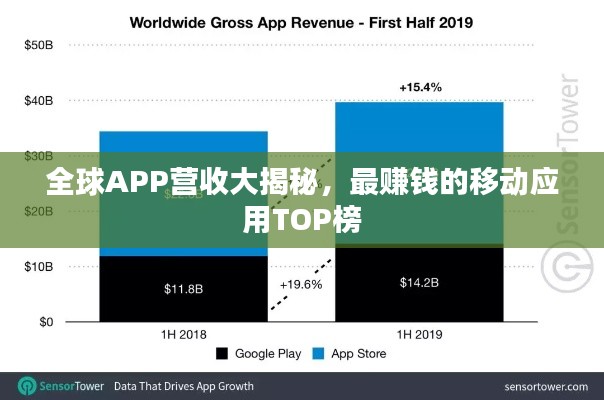Select the 1H 2019 axis label

419,334
